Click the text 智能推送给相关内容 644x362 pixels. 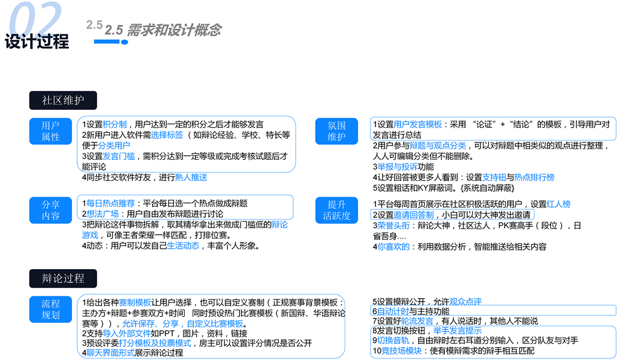coord(510,247)
